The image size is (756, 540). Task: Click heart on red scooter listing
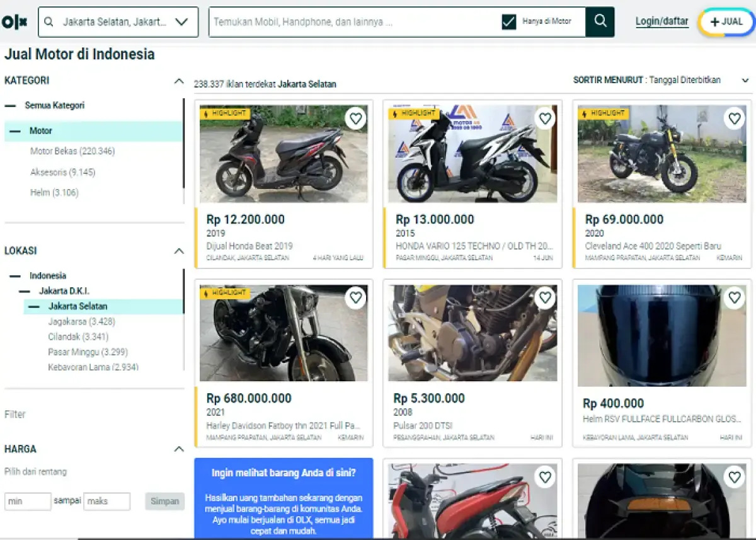pyautogui.click(x=545, y=477)
